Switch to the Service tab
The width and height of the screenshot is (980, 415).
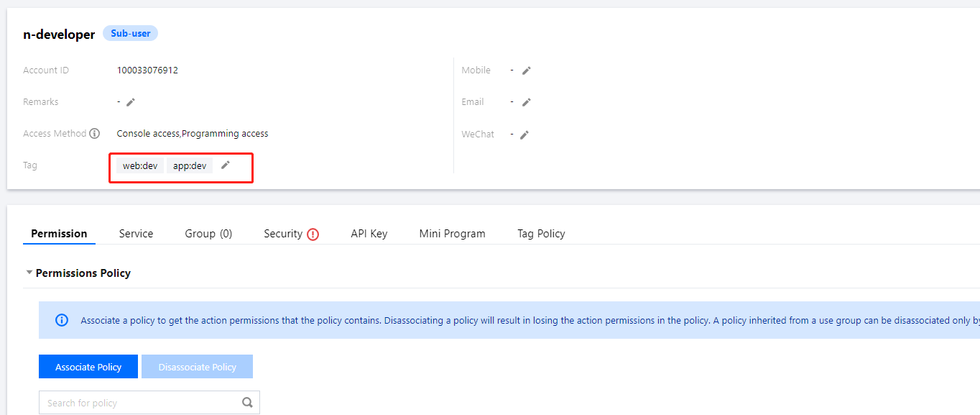[x=136, y=234]
